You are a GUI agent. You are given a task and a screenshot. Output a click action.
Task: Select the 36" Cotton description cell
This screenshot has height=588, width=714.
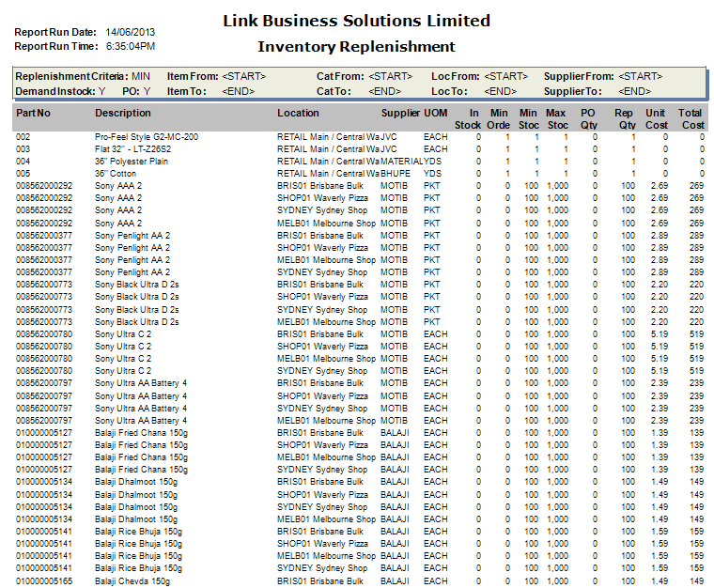[x=116, y=173]
